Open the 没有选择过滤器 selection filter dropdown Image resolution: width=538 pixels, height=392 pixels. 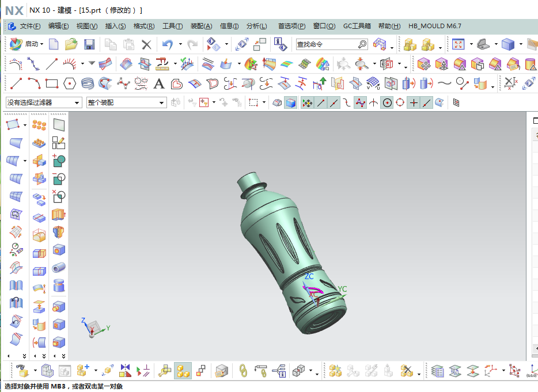[44, 102]
